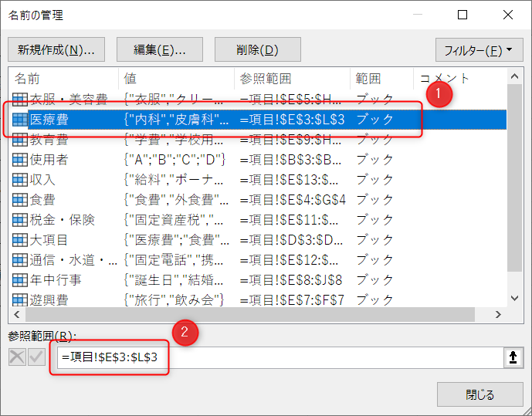Open the フィルター dropdown
Image resolution: width=532 pixels, height=416 pixels.
479,50
